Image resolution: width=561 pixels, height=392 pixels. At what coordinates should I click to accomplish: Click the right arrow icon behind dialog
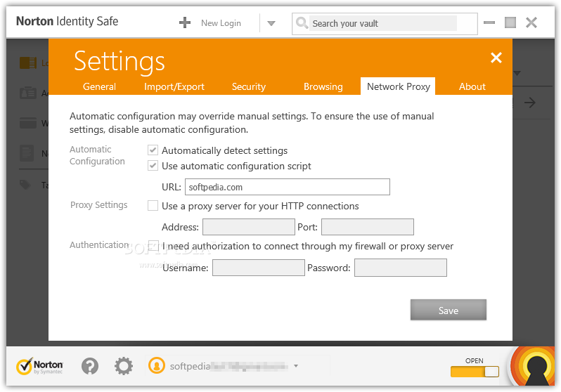point(530,103)
